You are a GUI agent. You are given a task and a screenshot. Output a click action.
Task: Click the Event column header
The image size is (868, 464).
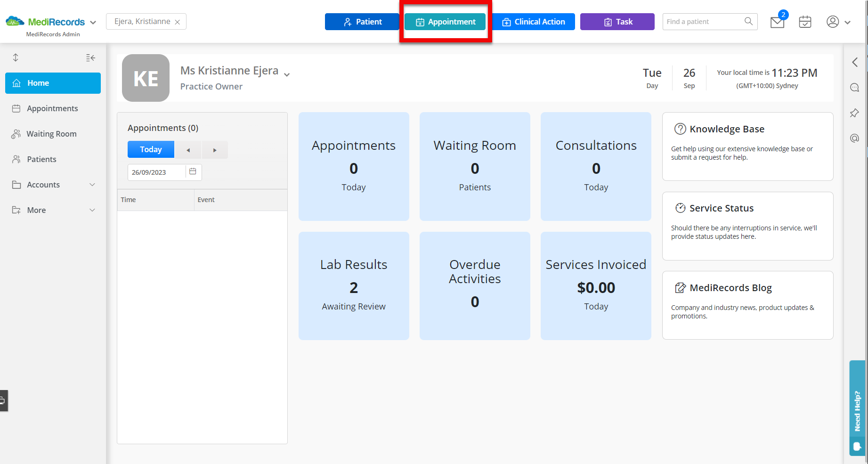point(241,200)
